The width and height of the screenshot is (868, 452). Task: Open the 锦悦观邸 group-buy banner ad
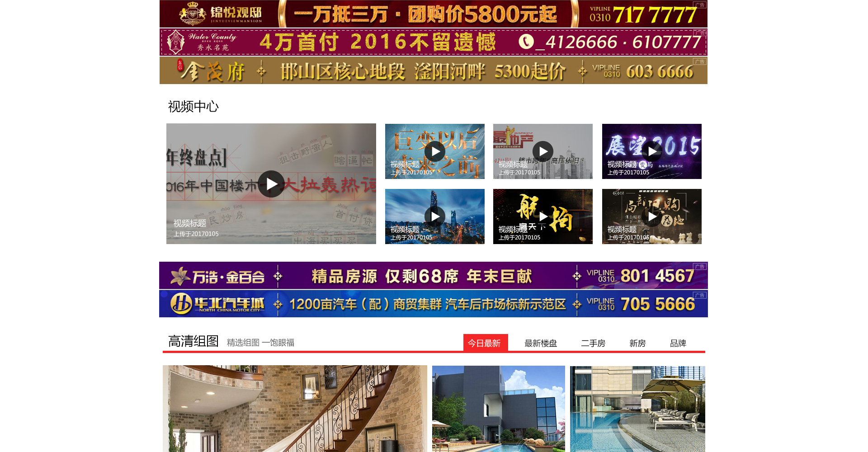433,14
